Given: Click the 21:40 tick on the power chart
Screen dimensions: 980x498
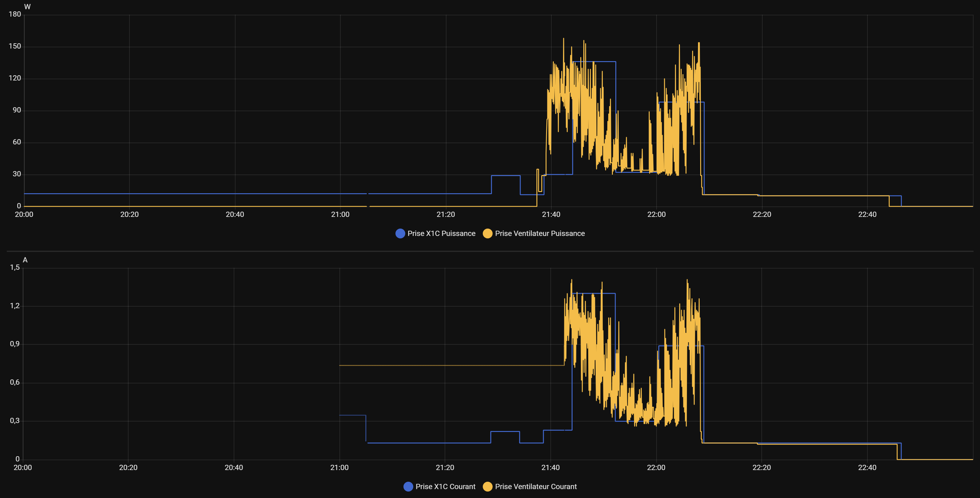Looking at the screenshot, I should point(551,214).
